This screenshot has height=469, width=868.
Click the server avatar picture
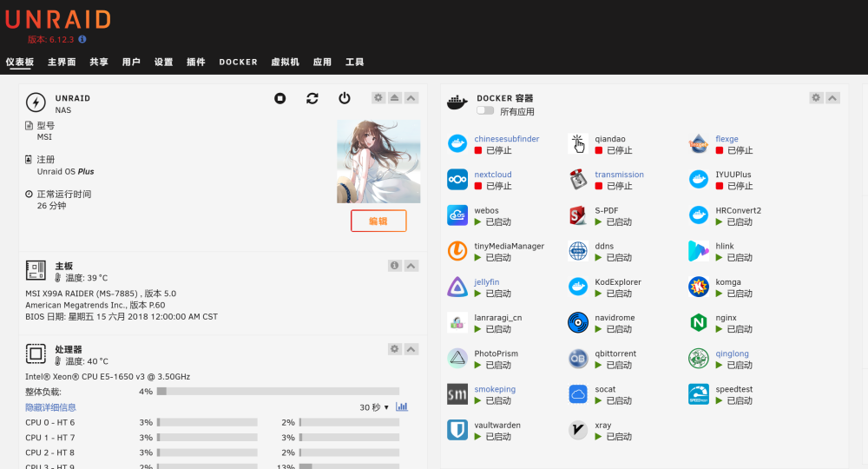pos(378,162)
